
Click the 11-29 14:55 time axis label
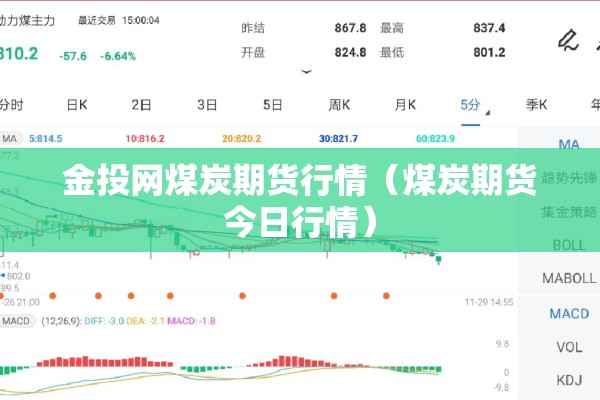tap(489, 302)
